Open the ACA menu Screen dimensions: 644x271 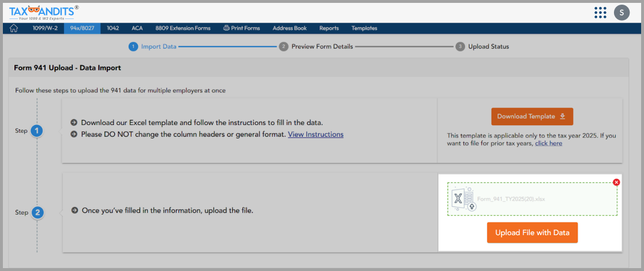coord(137,28)
